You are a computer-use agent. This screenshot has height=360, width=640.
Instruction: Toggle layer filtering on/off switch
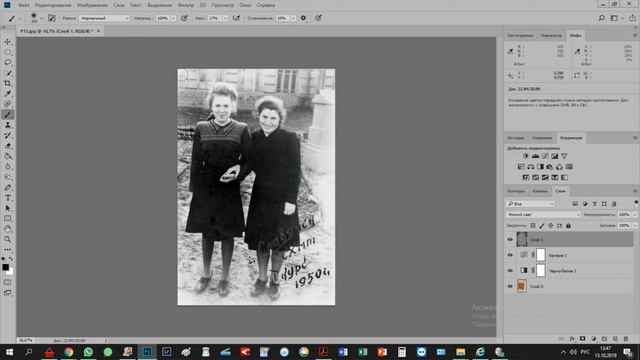click(636, 203)
